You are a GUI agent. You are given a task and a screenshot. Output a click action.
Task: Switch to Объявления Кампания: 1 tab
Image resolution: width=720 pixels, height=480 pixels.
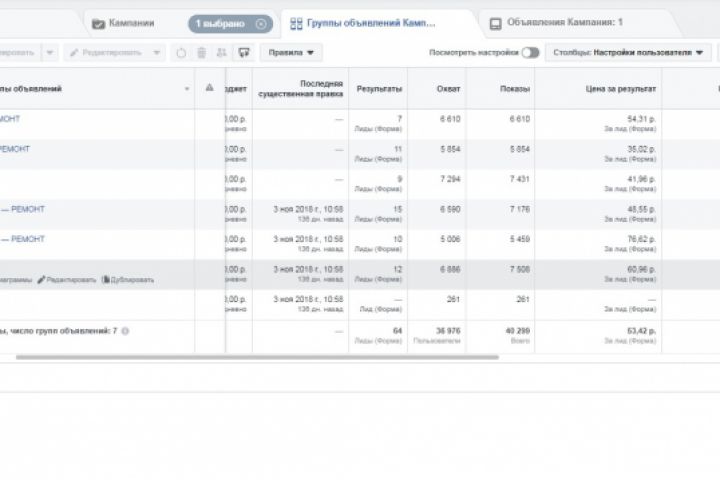click(565, 22)
